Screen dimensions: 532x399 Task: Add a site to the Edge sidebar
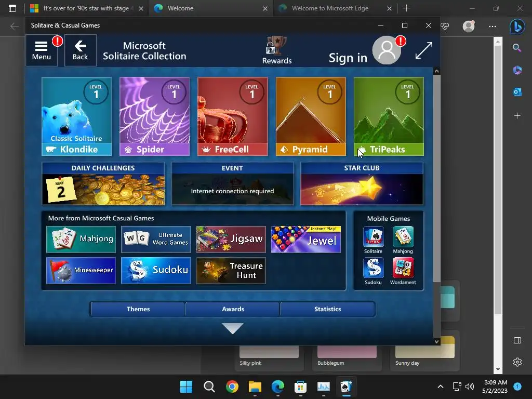[x=517, y=116]
